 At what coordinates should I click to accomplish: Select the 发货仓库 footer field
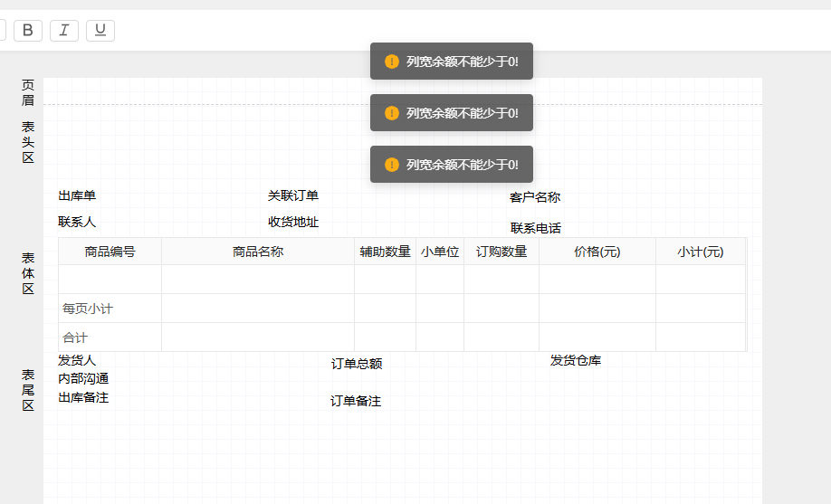click(576, 360)
